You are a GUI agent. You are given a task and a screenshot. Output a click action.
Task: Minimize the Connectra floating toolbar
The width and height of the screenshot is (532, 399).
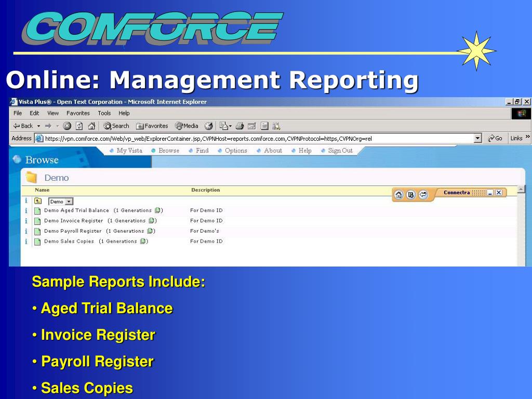coord(490,193)
